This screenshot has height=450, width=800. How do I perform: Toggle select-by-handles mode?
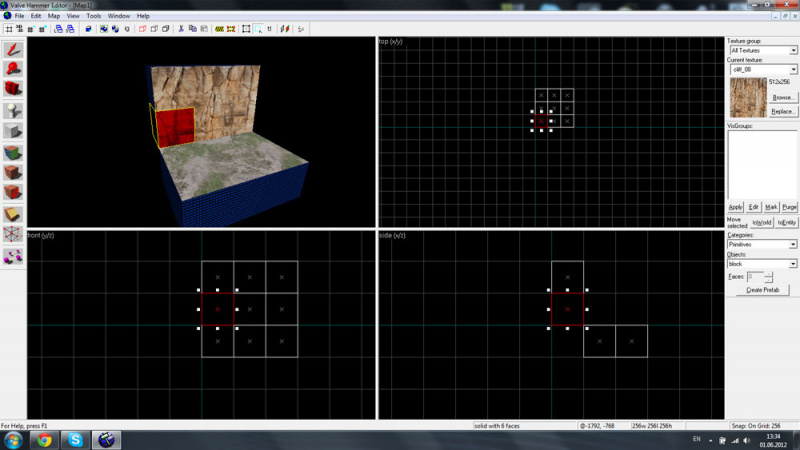(x=246, y=29)
